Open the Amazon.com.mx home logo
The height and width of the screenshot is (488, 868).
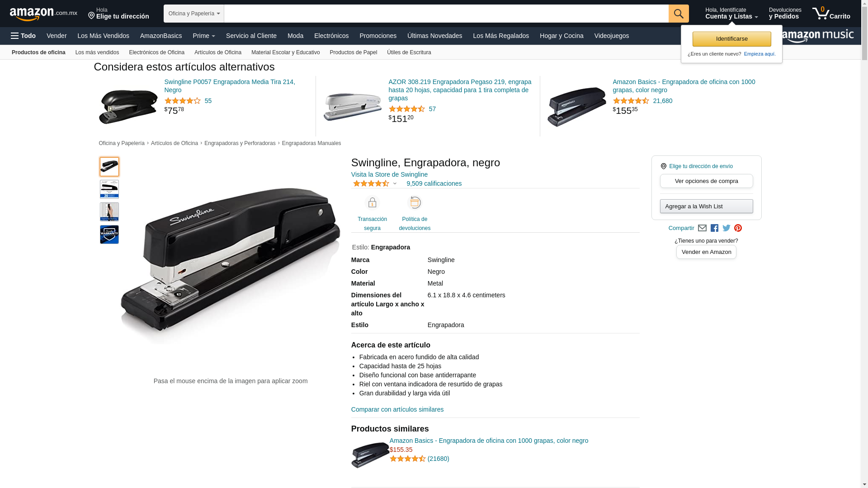click(43, 14)
